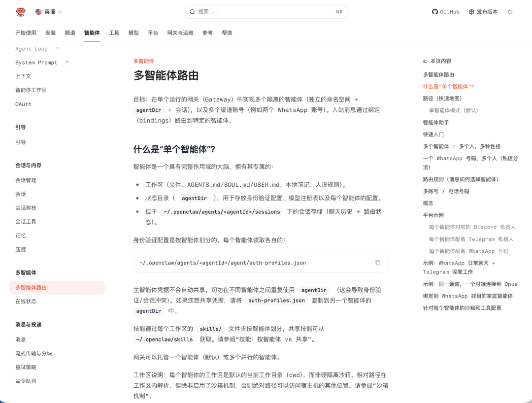The image size is (532, 403).
Task: Open the GitHub repository via the GitHub icon
Action: [x=434, y=11]
